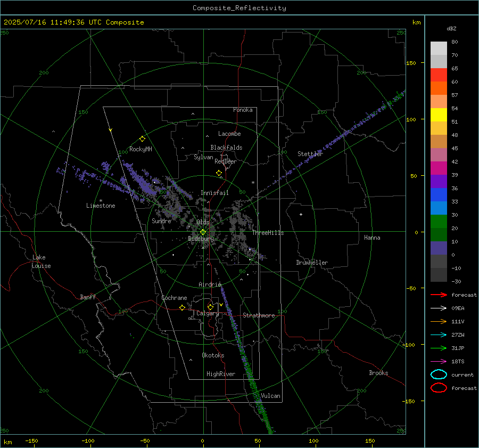
Task: Click the Vulcan map label
Action: (270, 396)
